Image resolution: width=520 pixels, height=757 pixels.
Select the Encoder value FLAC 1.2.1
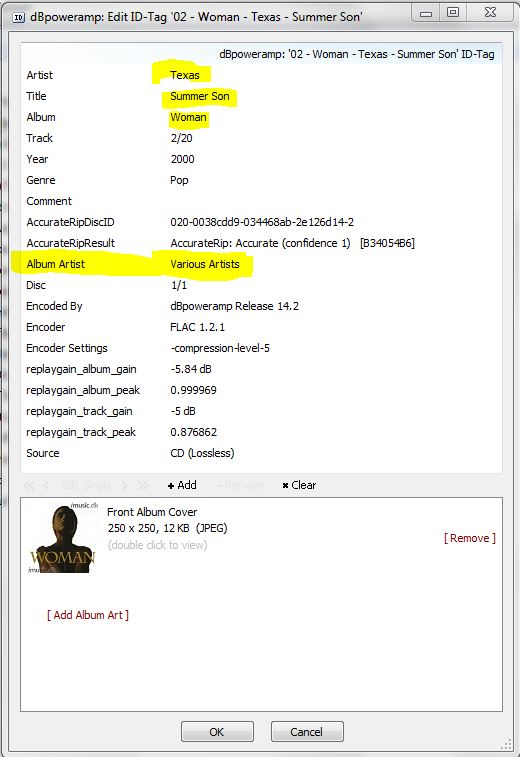(197, 327)
